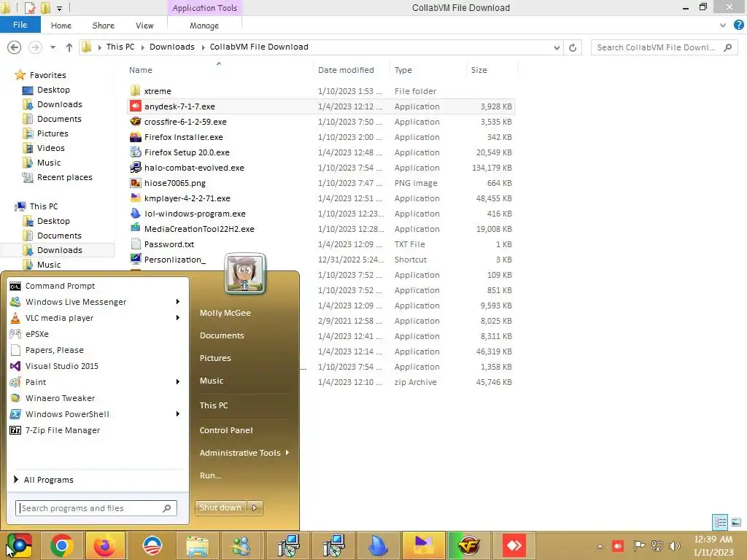Click Downloads breadcrumb in address bar
The height and width of the screenshot is (560, 747).
pos(171,47)
